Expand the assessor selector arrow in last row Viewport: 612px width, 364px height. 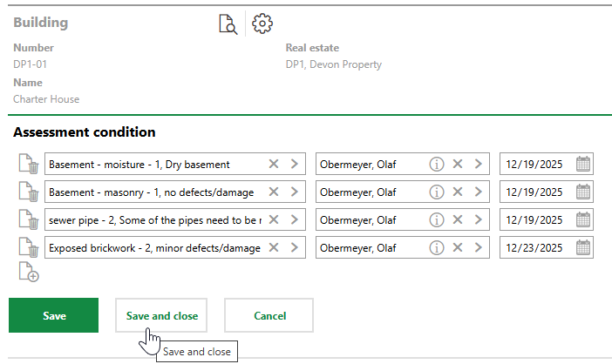point(478,247)
